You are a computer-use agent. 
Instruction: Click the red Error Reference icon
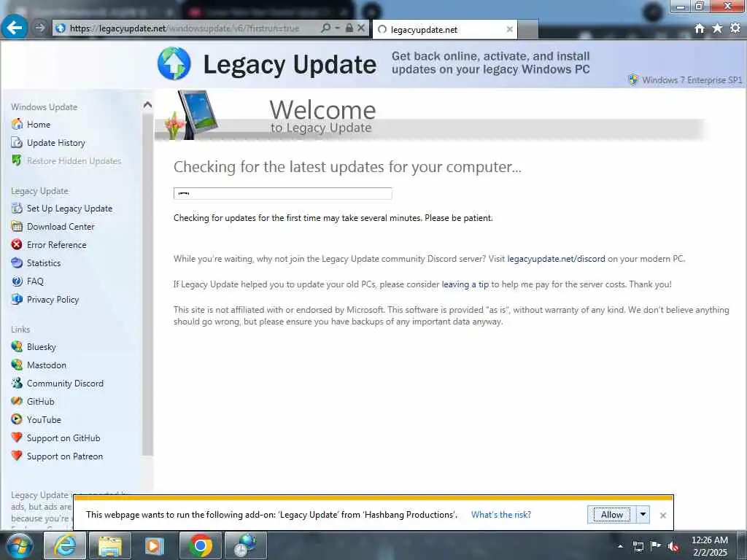click(17, 244)
